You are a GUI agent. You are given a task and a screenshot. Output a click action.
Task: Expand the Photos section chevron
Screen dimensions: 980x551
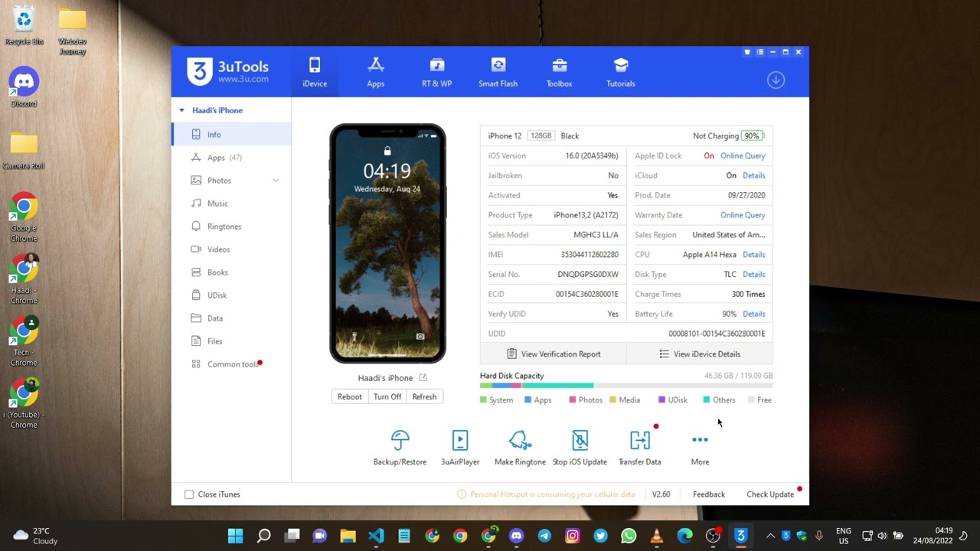(276, 181)
